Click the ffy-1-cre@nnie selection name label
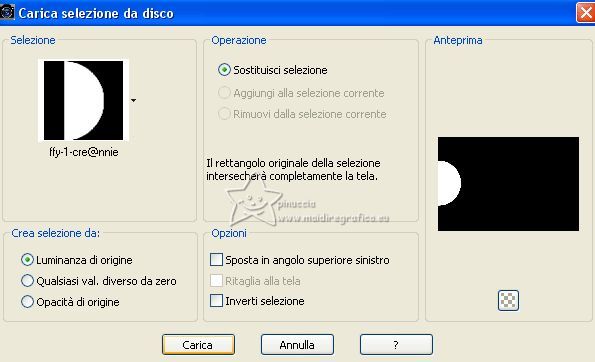Image resolution: width=595 pixels, height=362 pixels. pos(83,152)
